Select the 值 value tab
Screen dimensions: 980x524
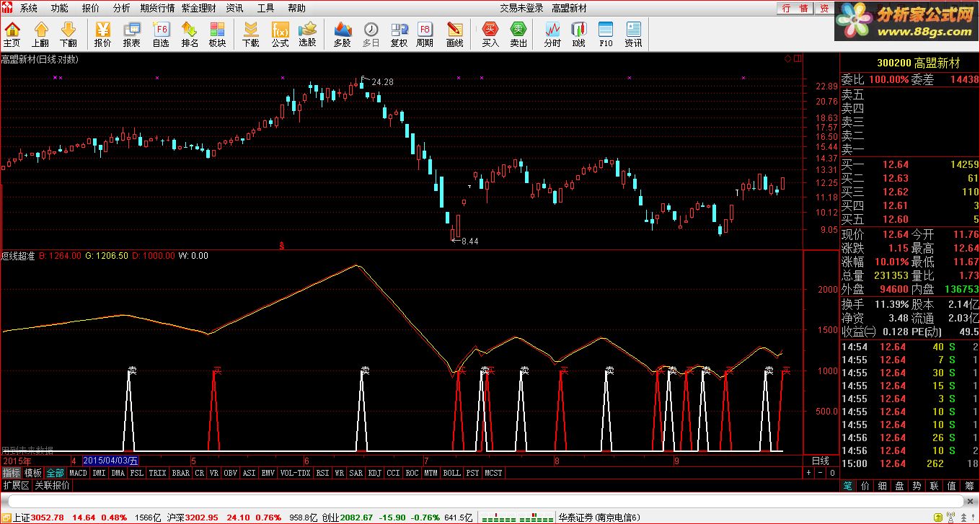[952, 486]
